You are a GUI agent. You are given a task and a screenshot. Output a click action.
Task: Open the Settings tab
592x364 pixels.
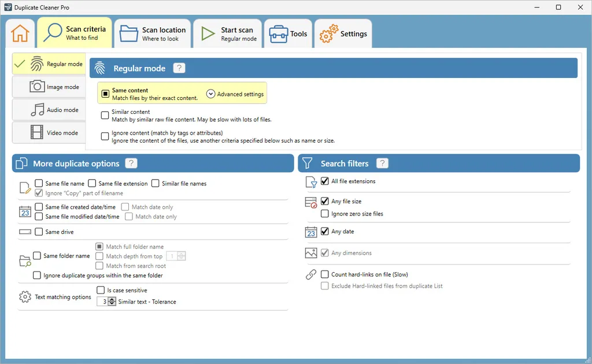tap(343, 34)
